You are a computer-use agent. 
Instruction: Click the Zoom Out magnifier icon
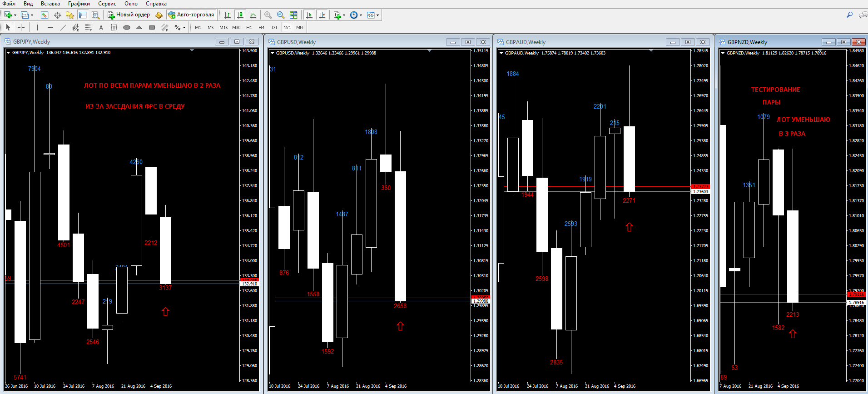tap(281, 15)
